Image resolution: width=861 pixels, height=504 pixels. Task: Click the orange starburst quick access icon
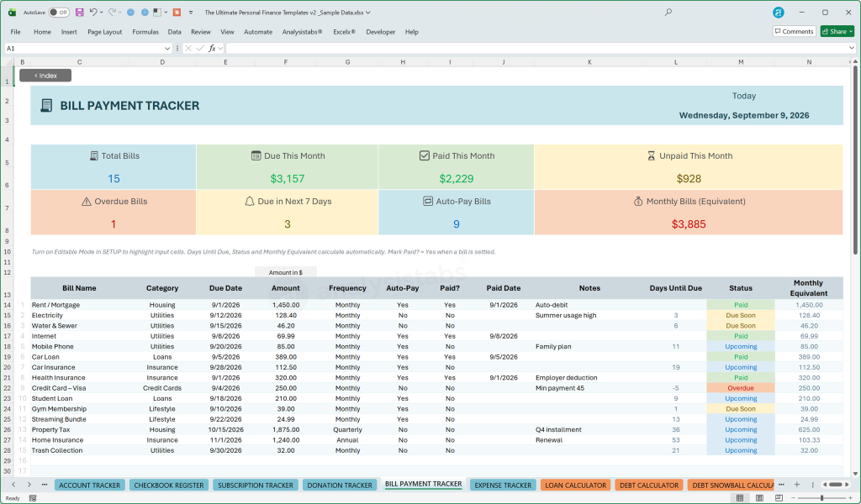point(177,12)
